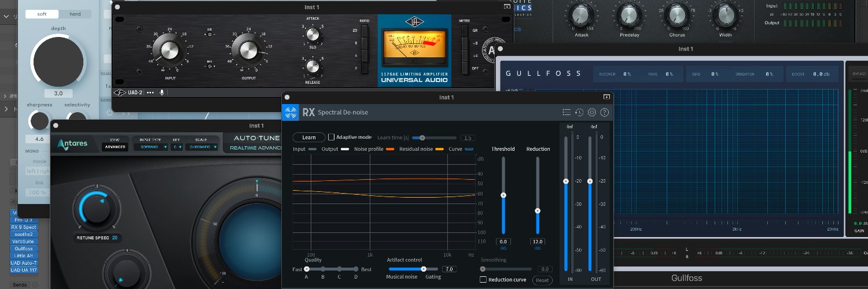Image resolution: width=868 pixels, height=289 pixels.
Task: Click the Threshold value 0.0 field
Action: (x=503, y=241)
